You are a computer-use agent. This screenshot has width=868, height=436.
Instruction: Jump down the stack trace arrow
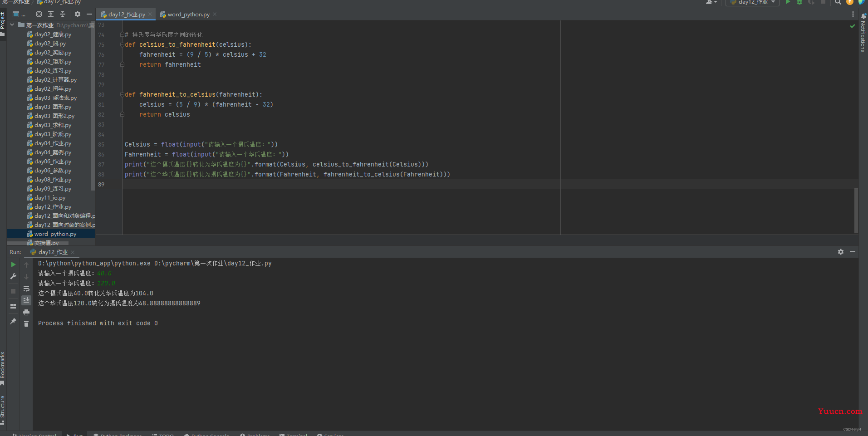point(26,276)
